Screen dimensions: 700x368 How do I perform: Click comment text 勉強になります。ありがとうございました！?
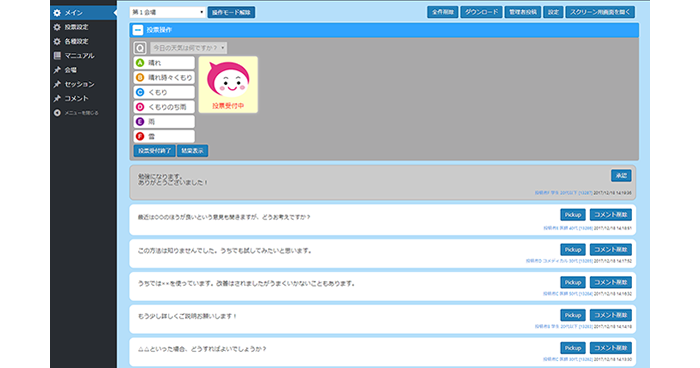(173, 179)
